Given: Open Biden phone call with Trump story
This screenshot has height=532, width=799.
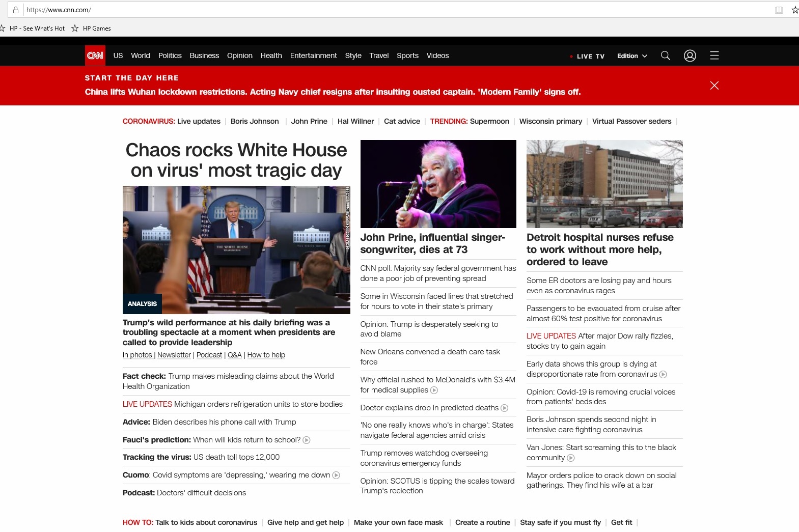Looking at the screenshot, I should [209, 422].
